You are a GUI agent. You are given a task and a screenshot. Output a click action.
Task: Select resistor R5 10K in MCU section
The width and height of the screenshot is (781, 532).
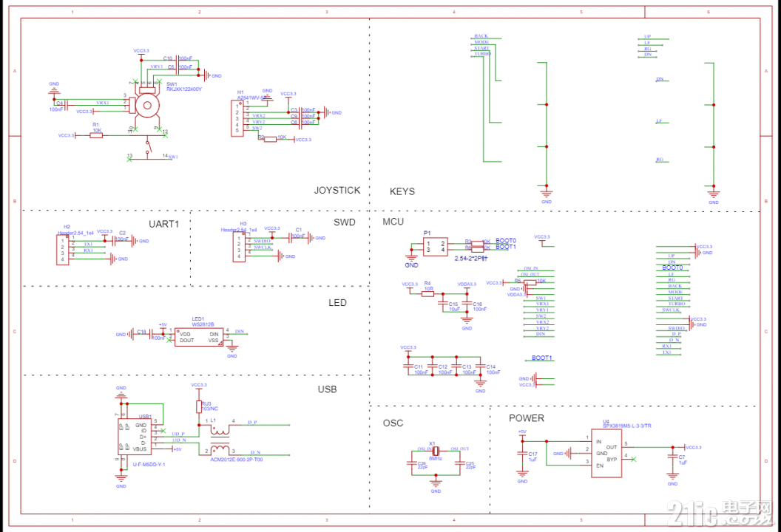pos(530,283)
